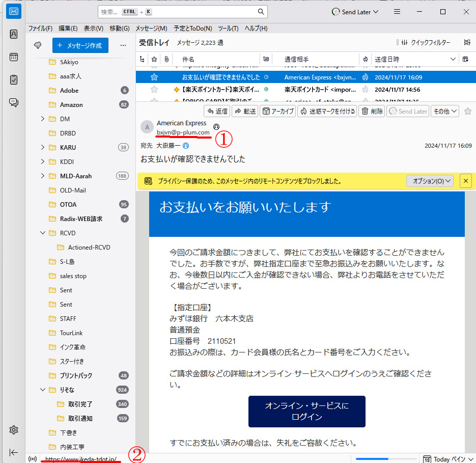Viewport: 476px width, 463px height.
Task: Click the 削除 trash button
Action: pyautogui.click(x=372, y=111)
